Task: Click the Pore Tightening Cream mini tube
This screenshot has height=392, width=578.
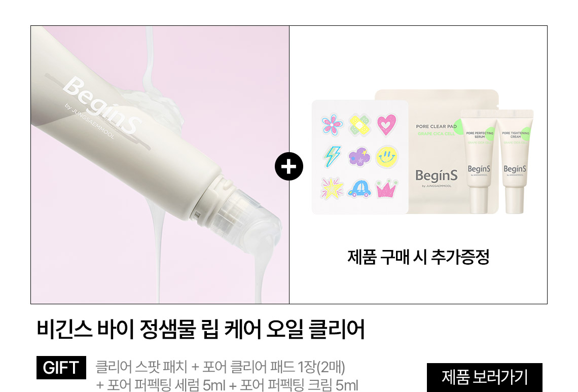Action: (515, 162)
